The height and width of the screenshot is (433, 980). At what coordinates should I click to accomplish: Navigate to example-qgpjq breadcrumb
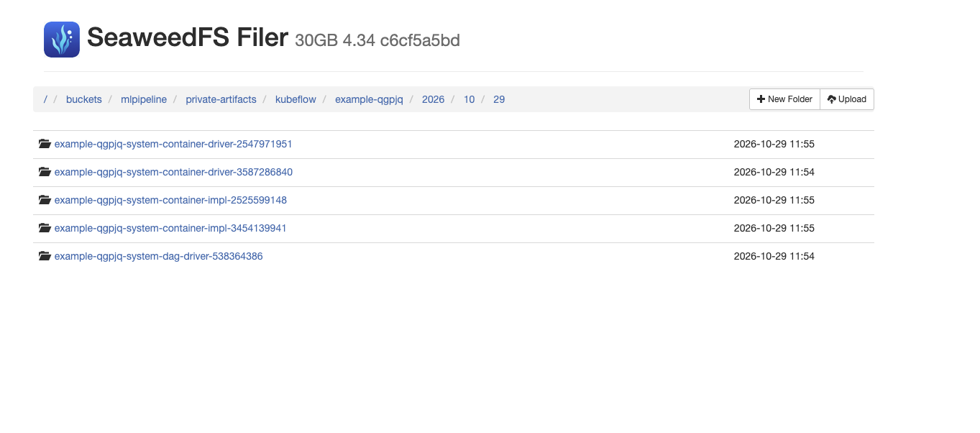(369, 99)
